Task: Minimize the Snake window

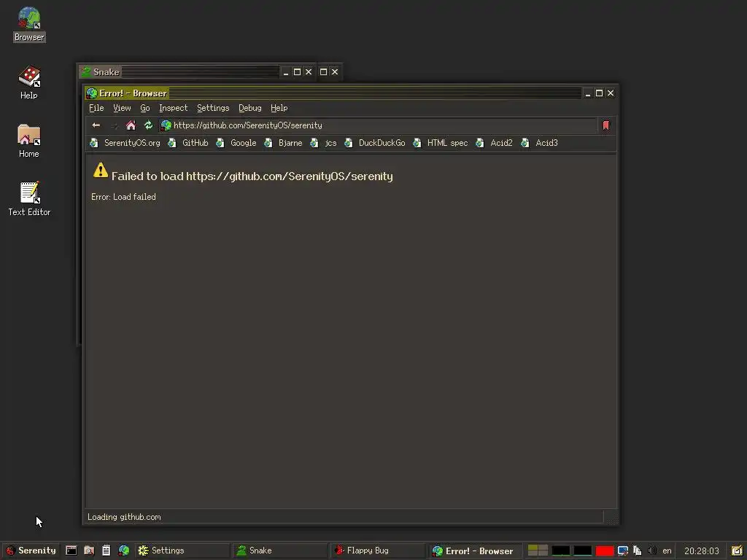Action: [x=286, y=72]
